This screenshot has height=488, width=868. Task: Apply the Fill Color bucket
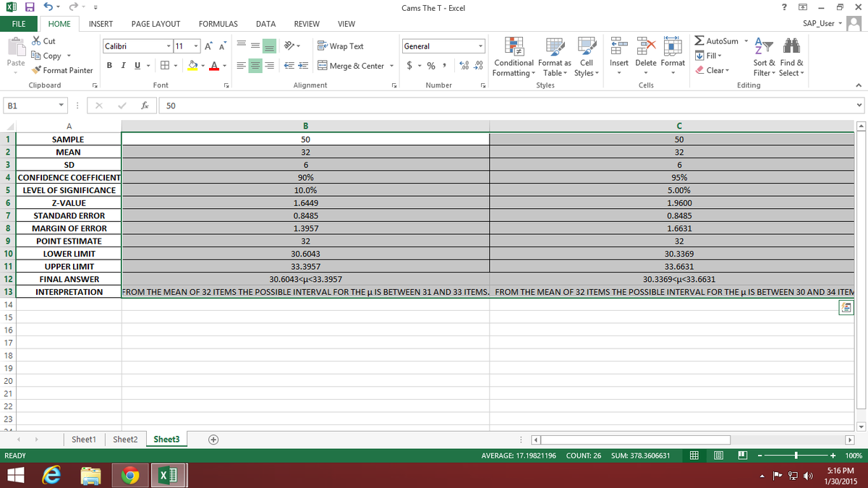(193, 66)
